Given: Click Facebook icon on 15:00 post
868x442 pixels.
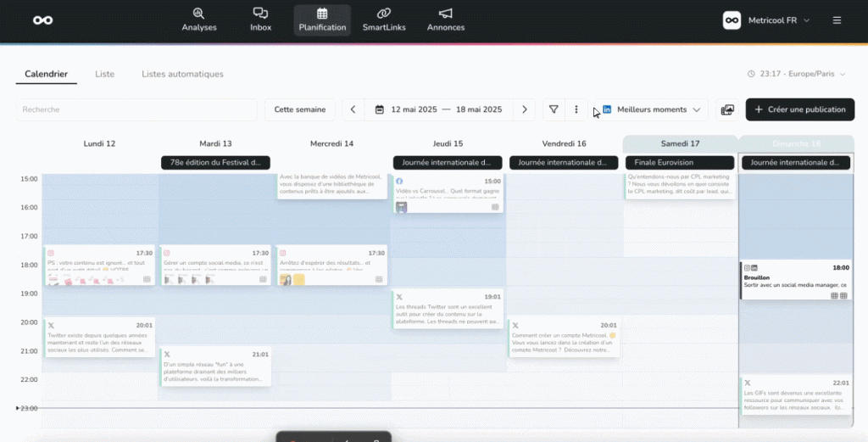Looking at the screenshot, I should 399,181.
